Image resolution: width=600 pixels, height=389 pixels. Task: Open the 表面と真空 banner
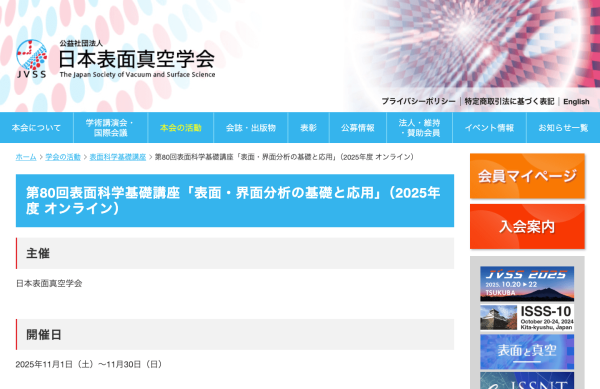point(527,352)
